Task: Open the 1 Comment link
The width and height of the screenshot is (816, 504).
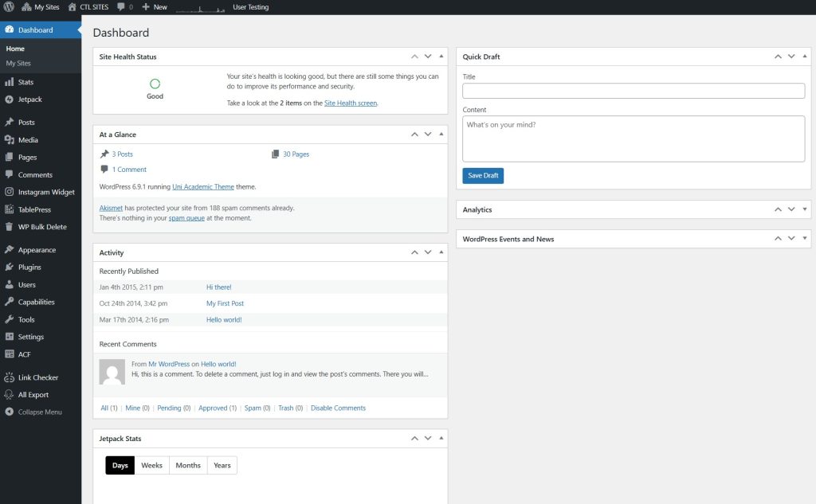Action: click(x=129, y=170)
